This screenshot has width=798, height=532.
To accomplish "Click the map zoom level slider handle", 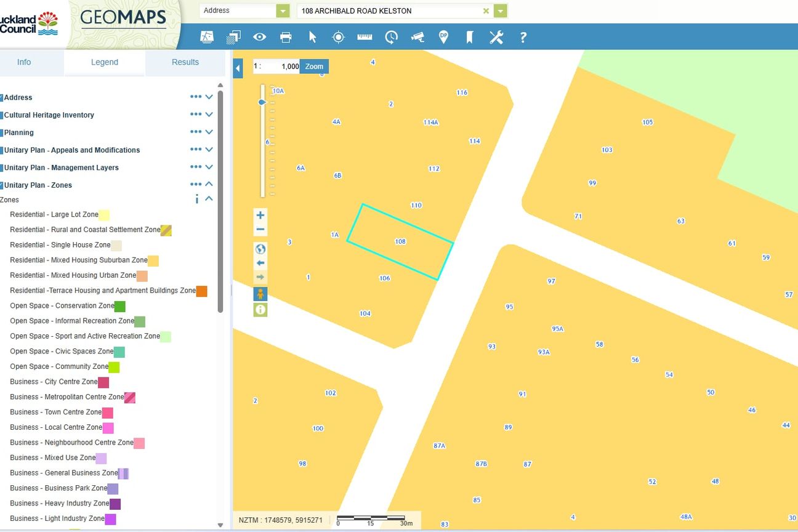I will click(262, 102).
